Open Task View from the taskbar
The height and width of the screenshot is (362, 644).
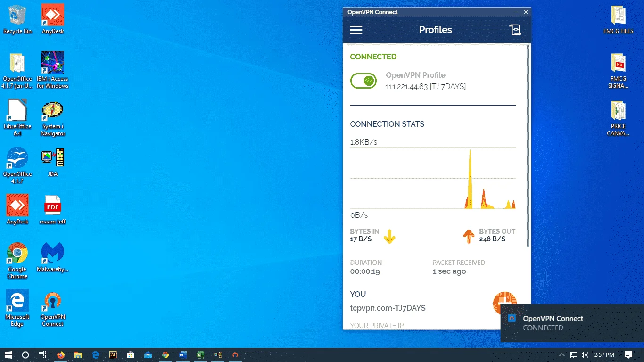(42, 355)
